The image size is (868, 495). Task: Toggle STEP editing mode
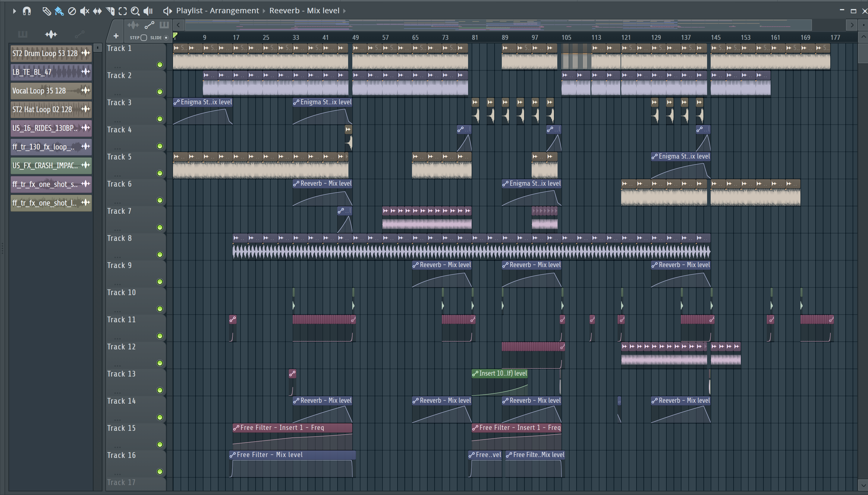pos(143,37)
